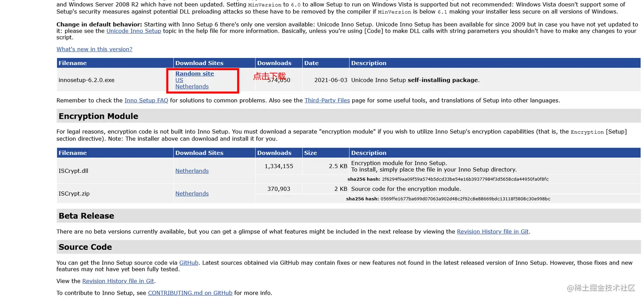Screen dimensions: 644x301
Task: Download innosetup from the US mirror
Action: click(x=179, y=80)
